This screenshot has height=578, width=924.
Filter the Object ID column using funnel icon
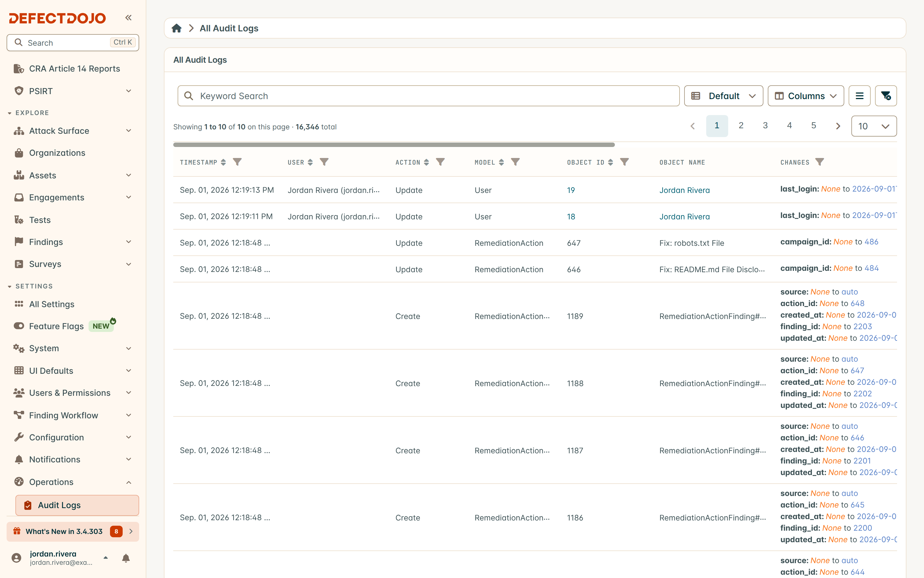624,162
